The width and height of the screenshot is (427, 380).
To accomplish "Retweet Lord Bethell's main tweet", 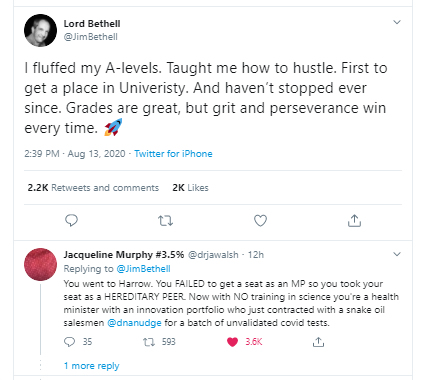I will [165, 221].
